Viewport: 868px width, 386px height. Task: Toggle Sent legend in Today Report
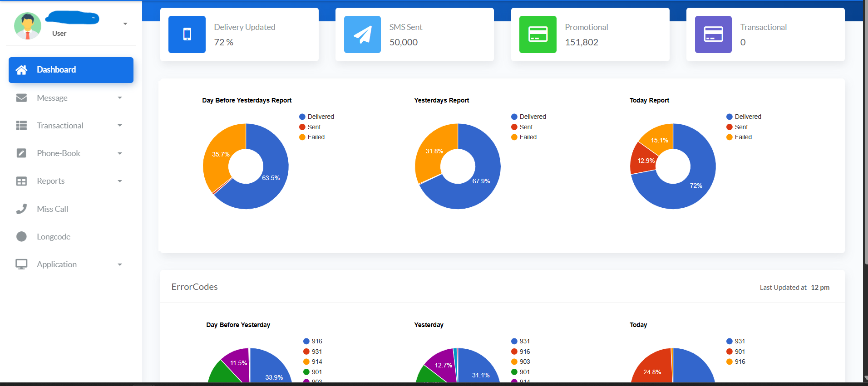tap(737, 127)
